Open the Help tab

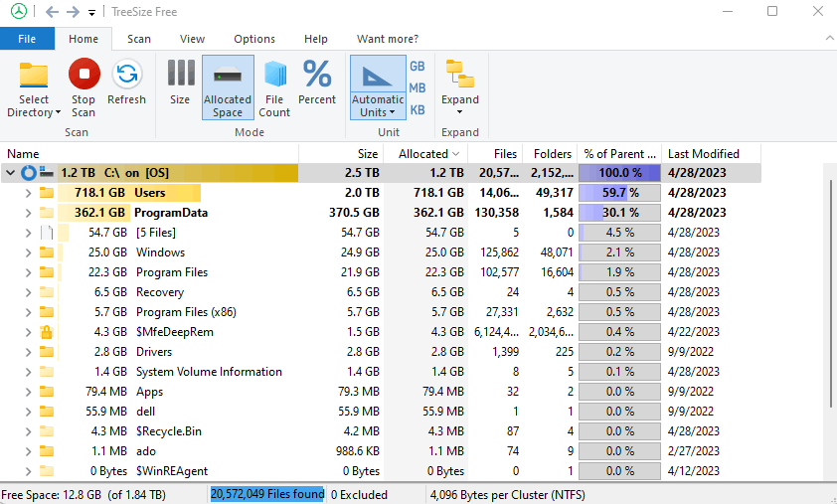316,39
